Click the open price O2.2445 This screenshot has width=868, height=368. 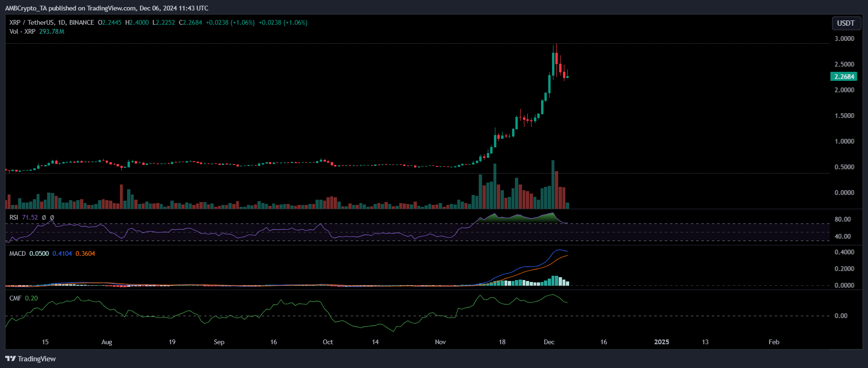point(109,22)
